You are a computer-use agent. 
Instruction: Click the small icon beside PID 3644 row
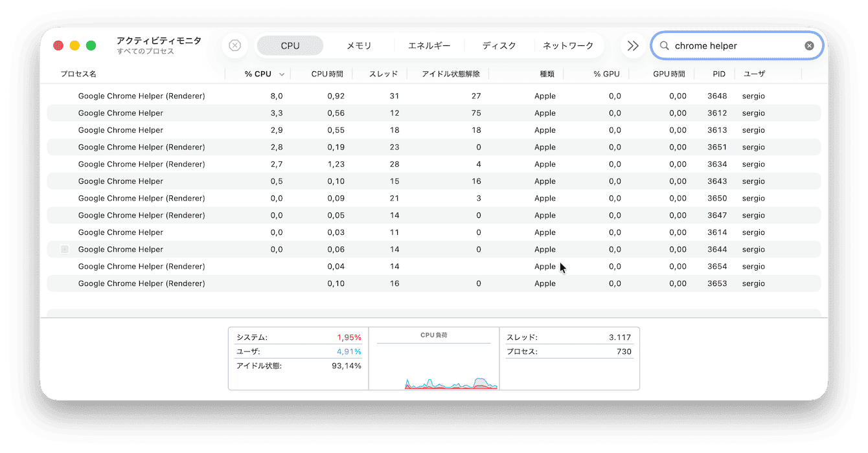pyautogui.click(x=65, y=249)
